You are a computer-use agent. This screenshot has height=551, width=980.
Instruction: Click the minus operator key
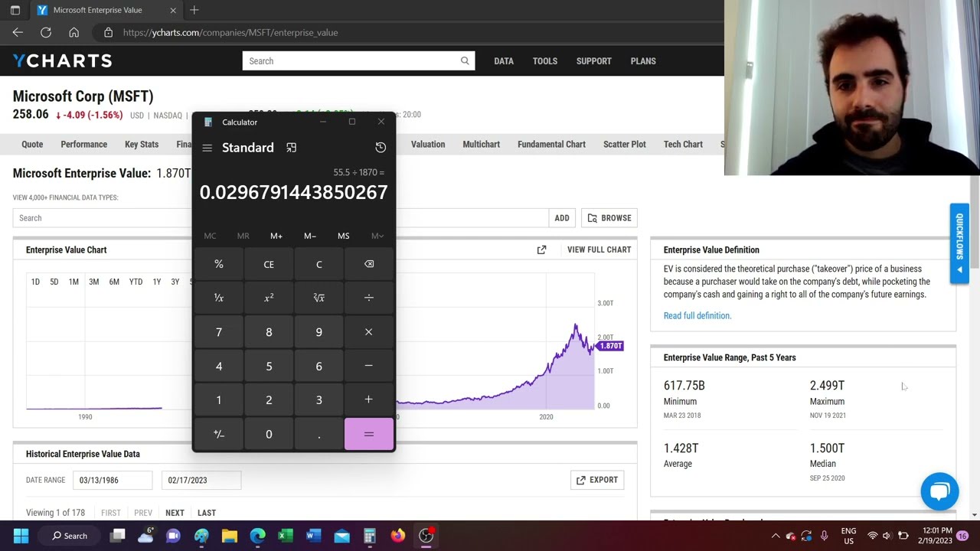[x=369, y=366]
